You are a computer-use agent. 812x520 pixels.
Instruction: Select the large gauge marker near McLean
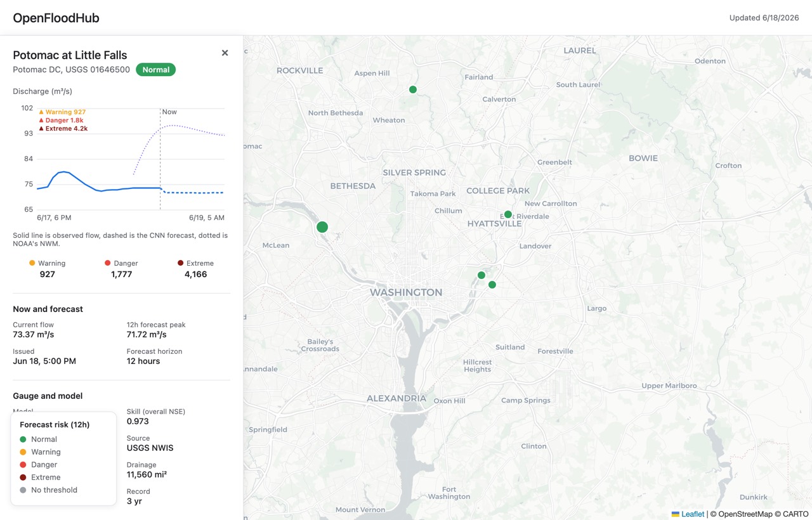(x=322, y=227)
